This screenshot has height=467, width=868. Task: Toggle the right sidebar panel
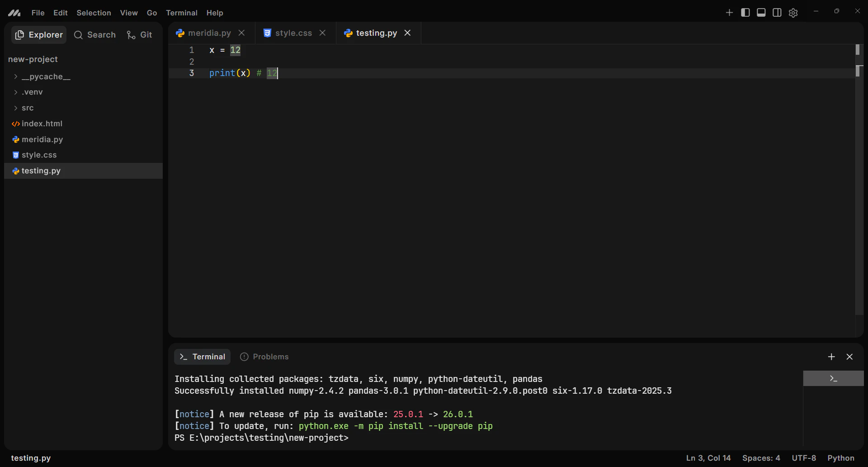coord(777,13)
